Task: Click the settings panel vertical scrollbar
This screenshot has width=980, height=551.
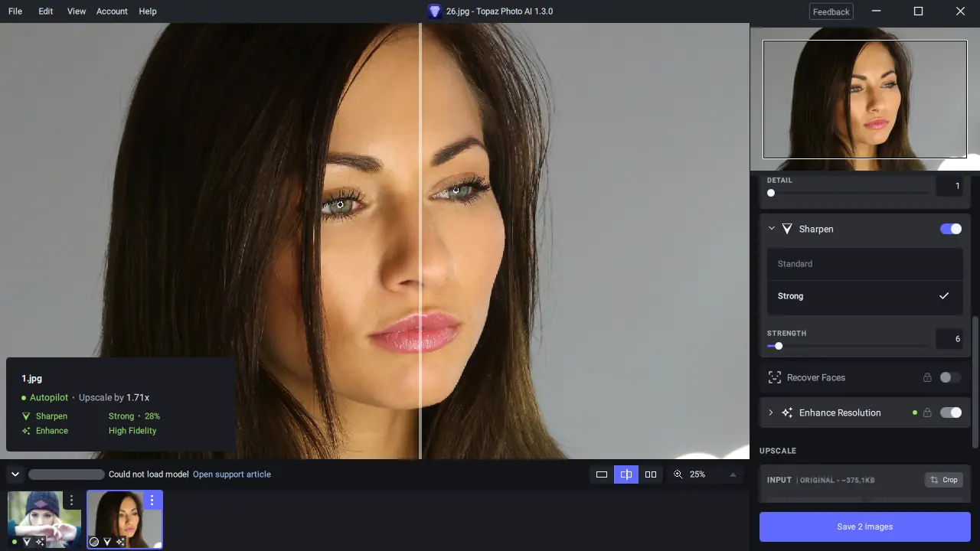Action: (975, 383)
